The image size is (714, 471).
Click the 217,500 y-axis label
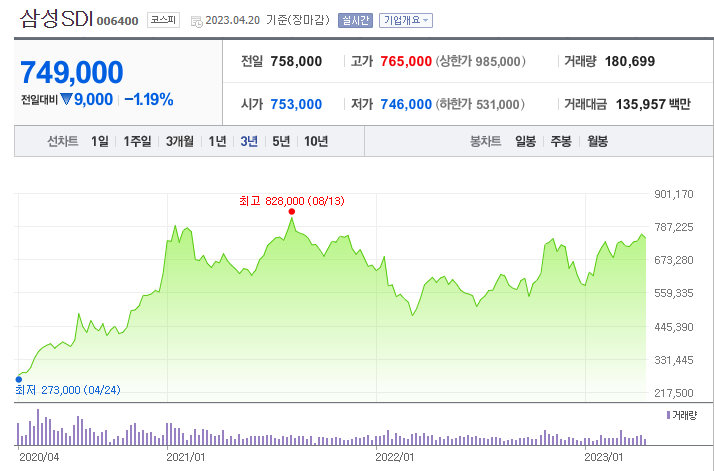(674, 393)
